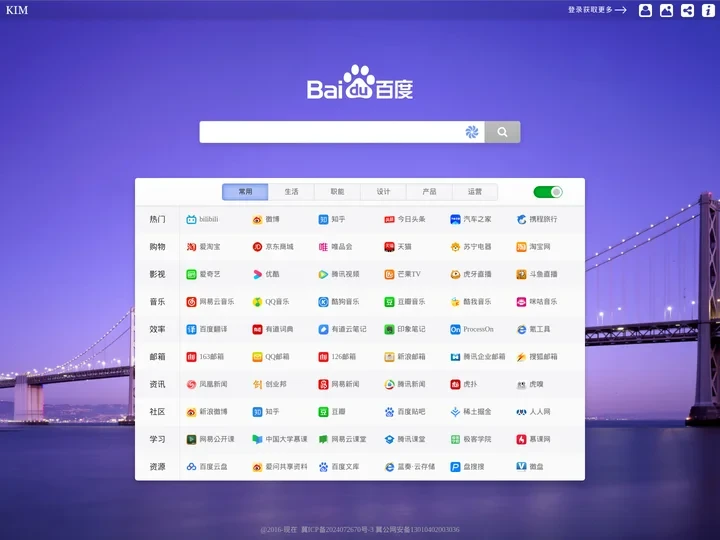Click the 网易云音乐 icon

(191, 302)
